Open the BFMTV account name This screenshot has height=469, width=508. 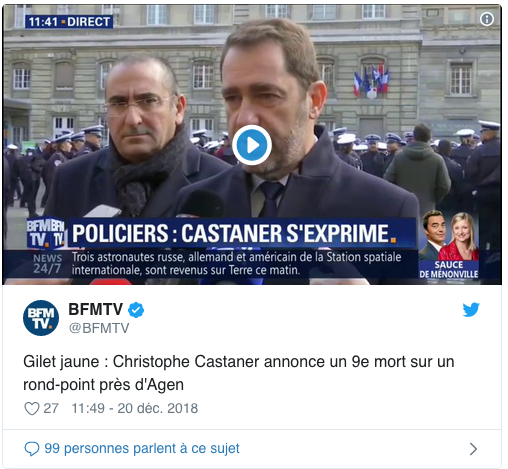pos(96,309)
